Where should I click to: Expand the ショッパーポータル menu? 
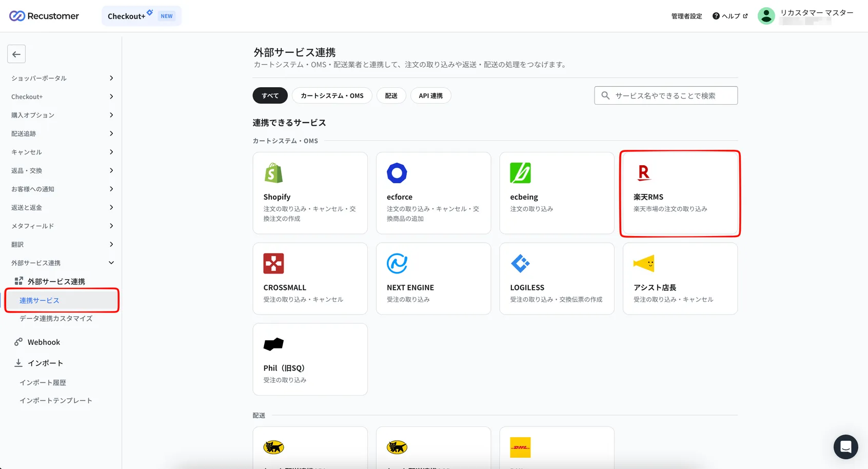point(62,78)
